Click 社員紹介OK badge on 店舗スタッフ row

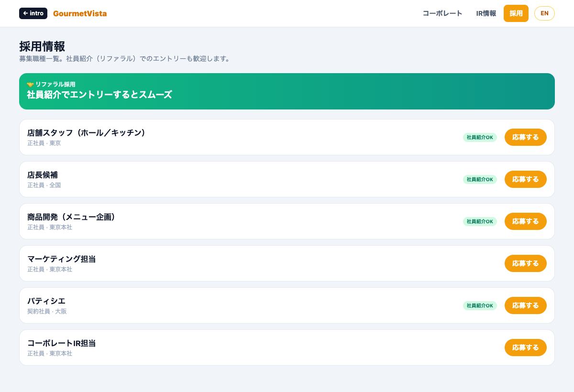click(x=480, y=137)
